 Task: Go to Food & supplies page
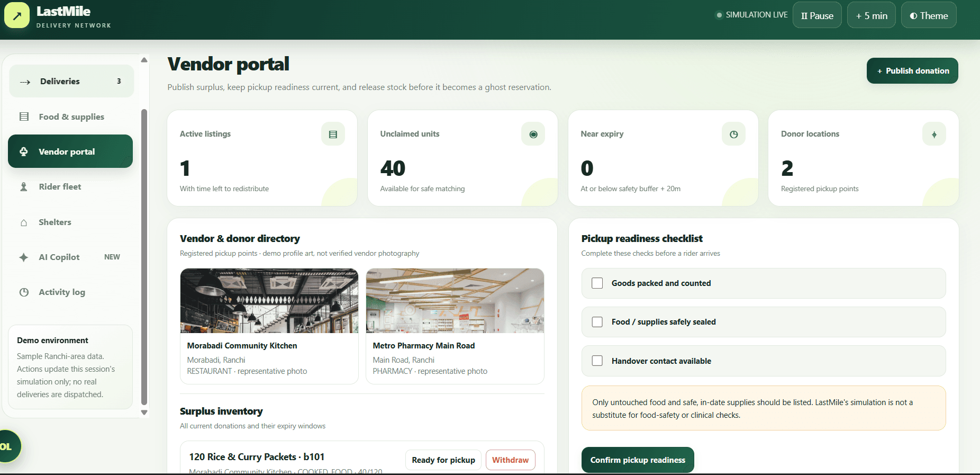(x=71, y=116)
